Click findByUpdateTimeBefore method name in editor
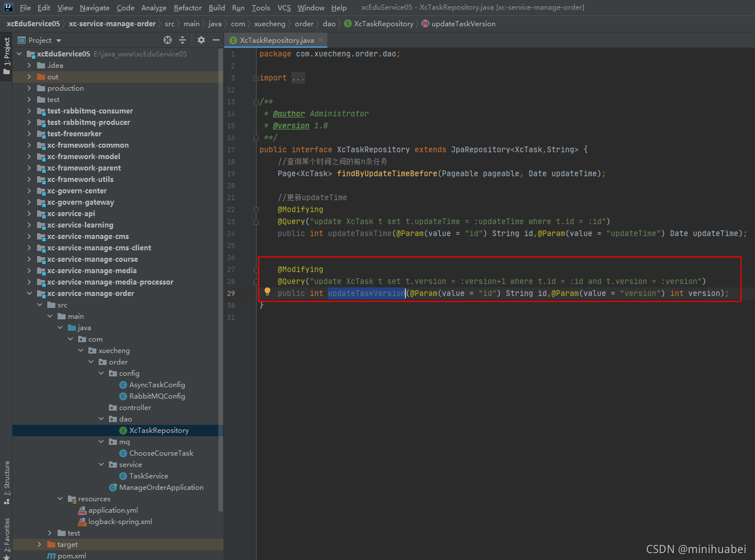This screenshot has width=755, height=560. pos(387,174)
